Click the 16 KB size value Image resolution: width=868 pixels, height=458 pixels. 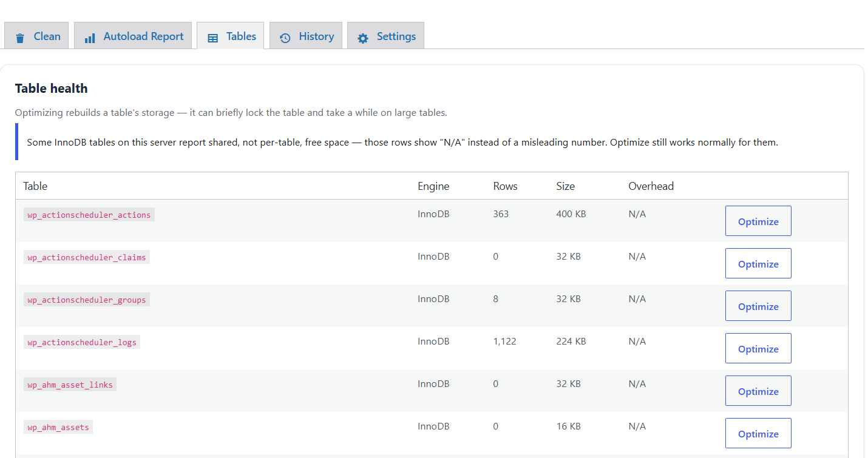pyautogui.click(x=568, y=426)
